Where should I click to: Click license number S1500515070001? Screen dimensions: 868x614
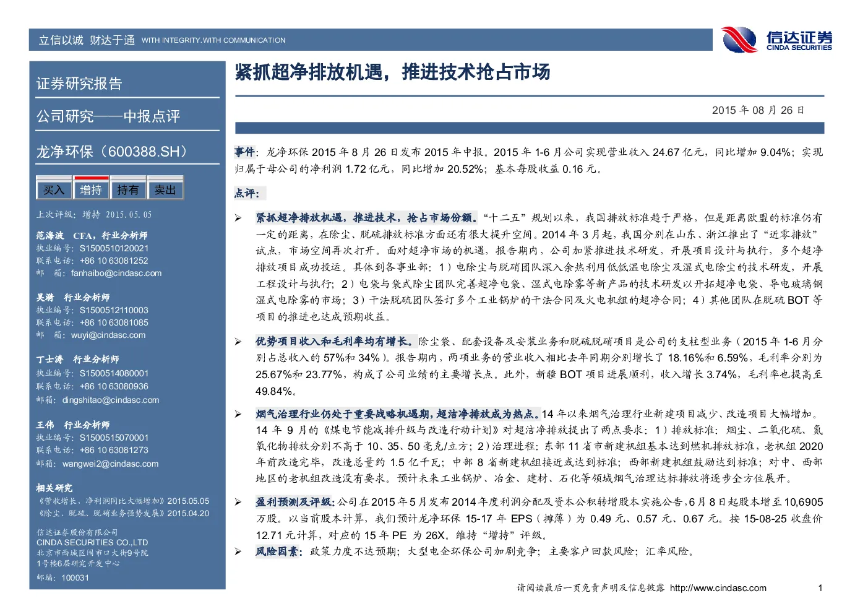point(114,438)
